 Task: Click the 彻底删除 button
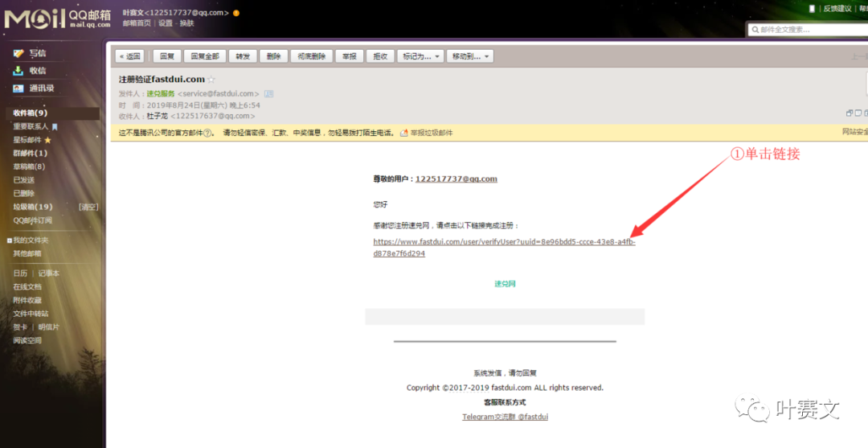[x=310, y=56]
